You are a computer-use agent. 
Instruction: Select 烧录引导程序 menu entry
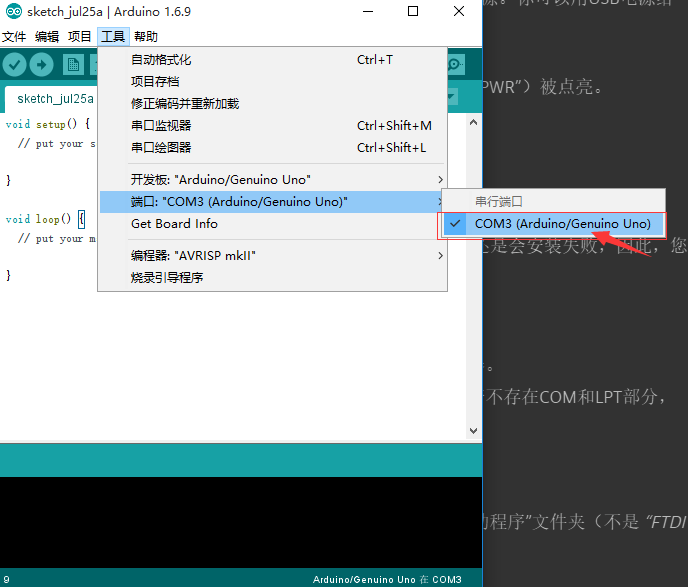point(272,277)
